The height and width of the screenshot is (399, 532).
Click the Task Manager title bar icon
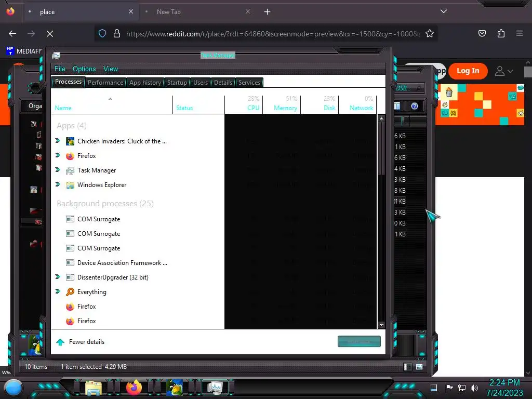pyautogui.click(x=56, y=55)
